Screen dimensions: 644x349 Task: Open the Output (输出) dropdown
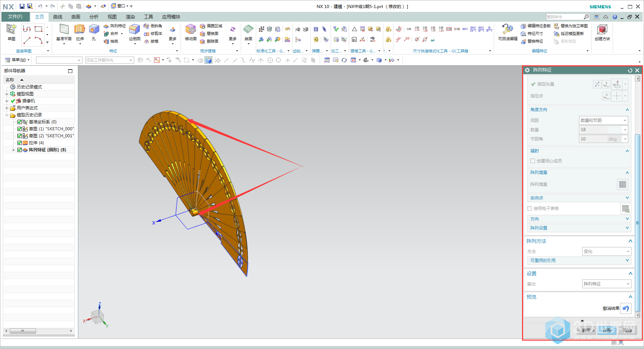(607, 284)
